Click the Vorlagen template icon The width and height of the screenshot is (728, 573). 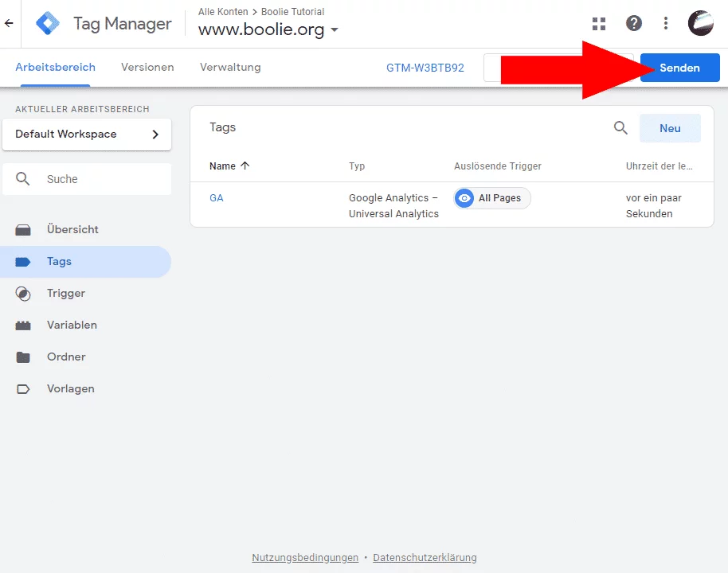tap(23, 389)
